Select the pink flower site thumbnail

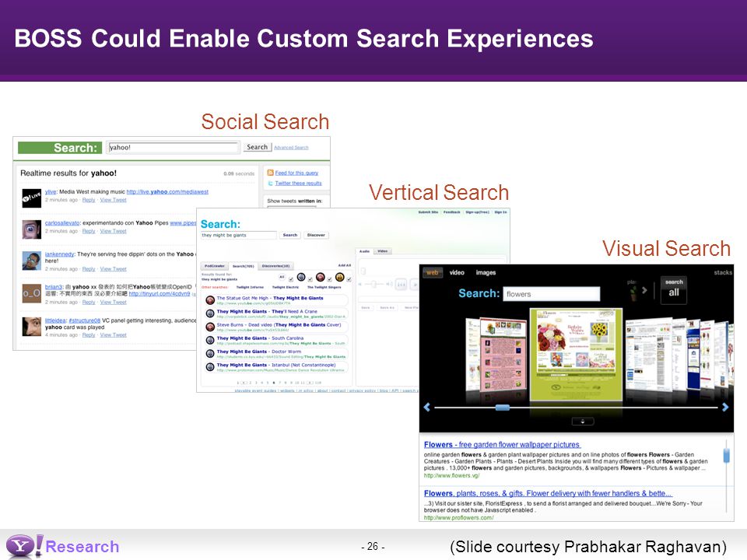pyautogui.click(x=503, y=355)
